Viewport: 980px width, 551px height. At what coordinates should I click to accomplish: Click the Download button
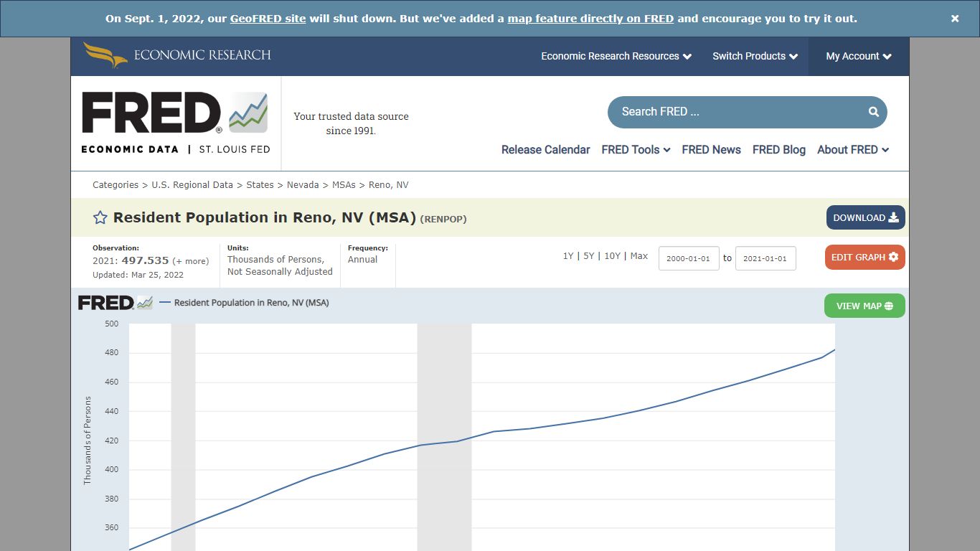point(865,217)
